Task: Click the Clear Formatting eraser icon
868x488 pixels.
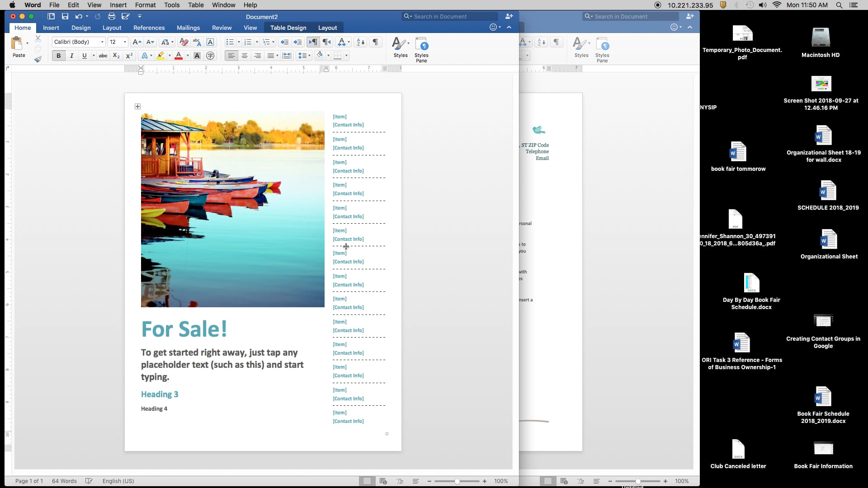Action: point(184,42)
